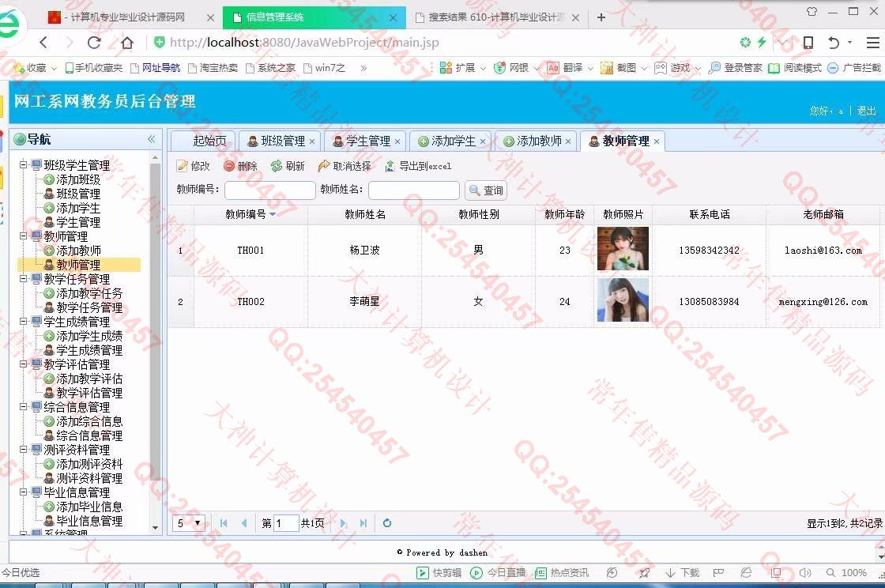Screen dimensions: 885x588
Task: Collapse the 综合信息管理 tree node
Action: 23,406
